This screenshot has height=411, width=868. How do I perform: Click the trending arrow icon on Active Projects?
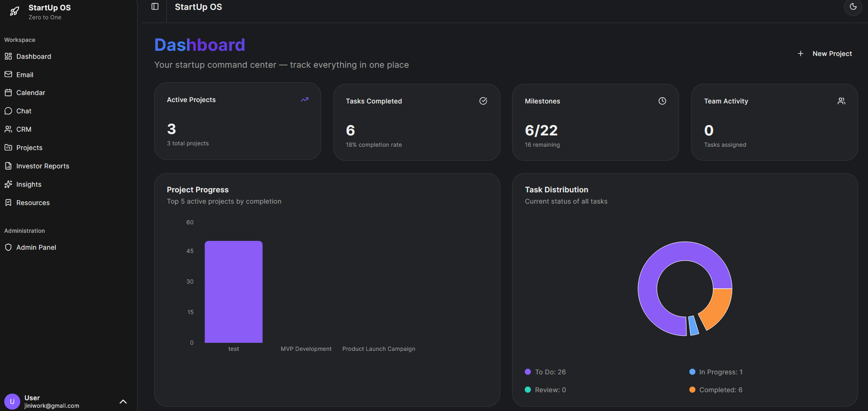pos(305,100)
